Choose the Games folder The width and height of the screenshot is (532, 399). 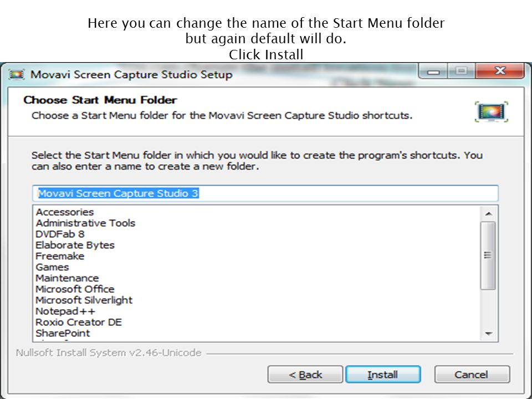pyautogui.click(x=52, y=267)
